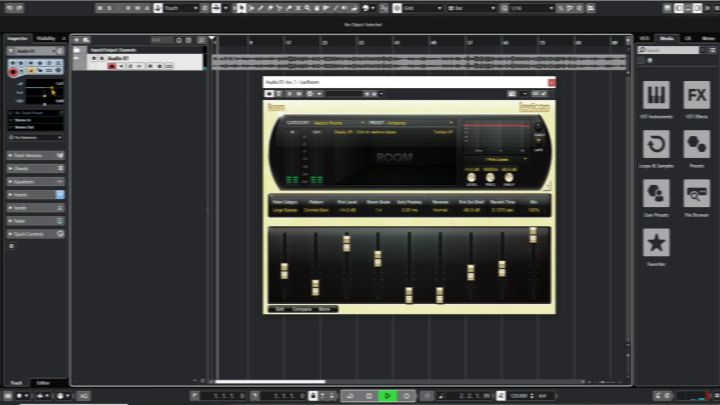Click the Compare button in the Room plugin
720x405 pixels.
pos(302,309)
